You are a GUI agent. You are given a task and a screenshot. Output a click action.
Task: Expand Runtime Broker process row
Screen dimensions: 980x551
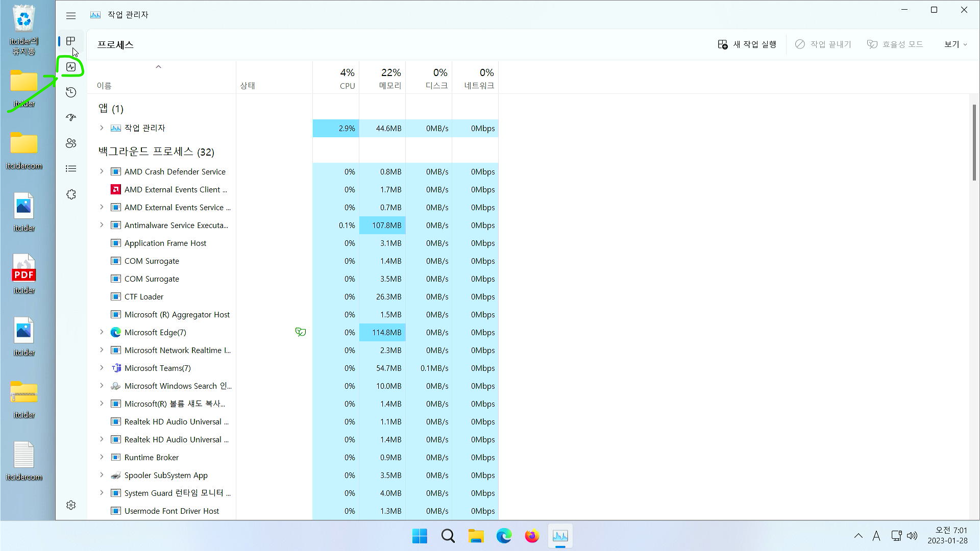pyautogui.click(x=102, y=457)
